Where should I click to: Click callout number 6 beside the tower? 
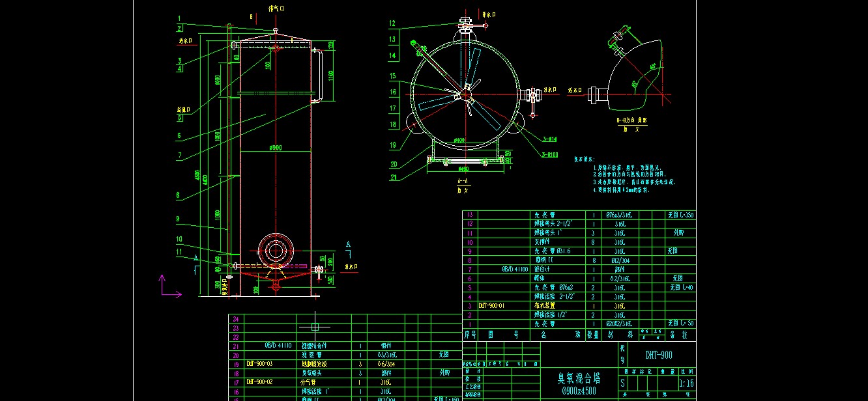pos(179,136)
